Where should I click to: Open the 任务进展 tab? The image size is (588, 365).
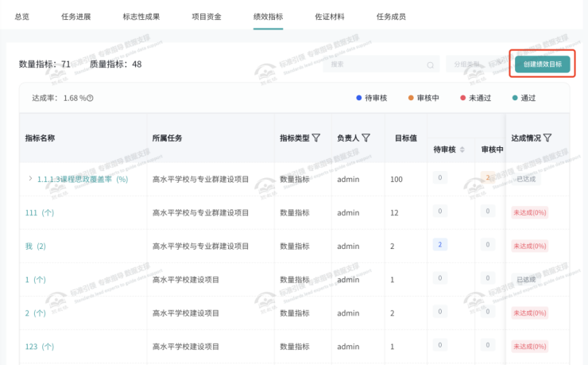click(x=76, y=16)
